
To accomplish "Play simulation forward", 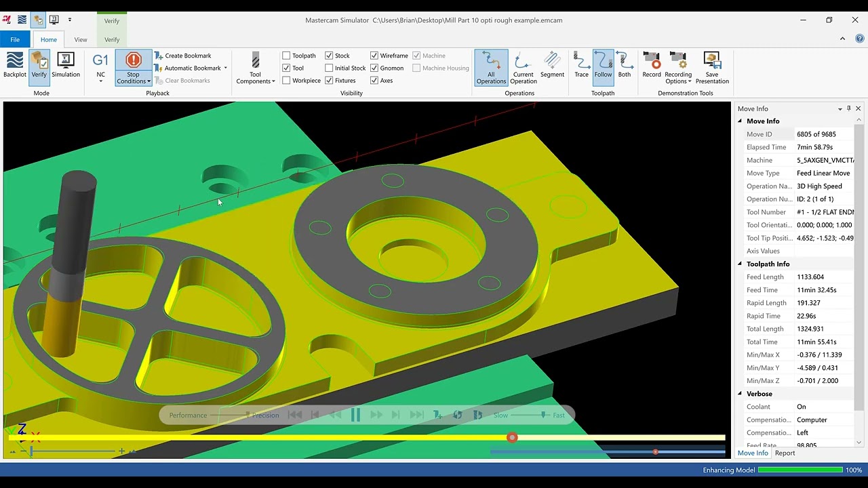I will click(376, 415).
